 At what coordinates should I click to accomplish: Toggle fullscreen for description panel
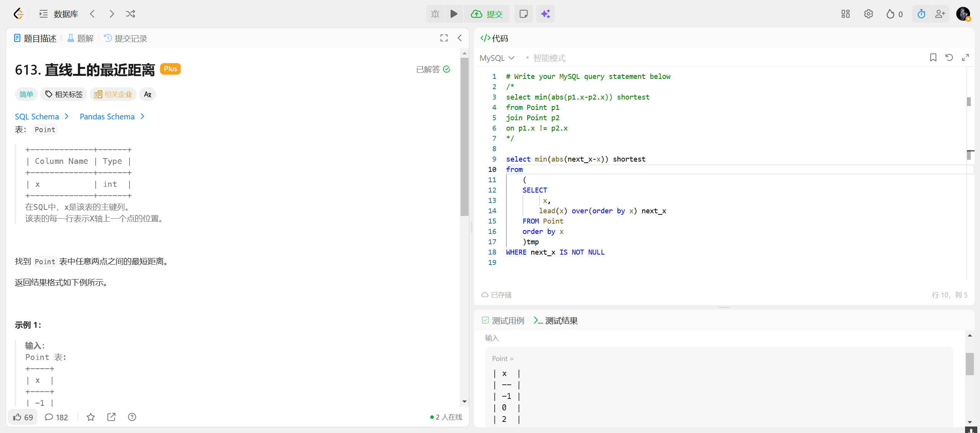444,38
